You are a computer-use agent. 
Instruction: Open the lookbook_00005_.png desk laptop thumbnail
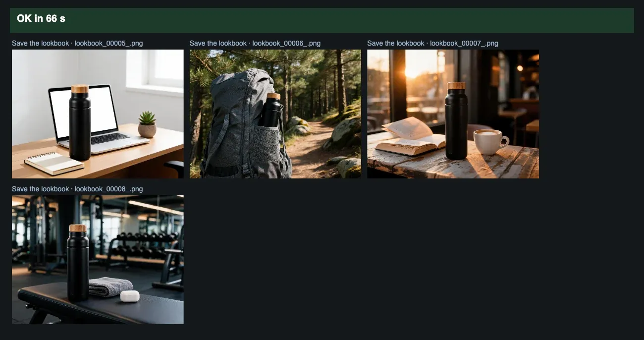(x=98, y=114)
